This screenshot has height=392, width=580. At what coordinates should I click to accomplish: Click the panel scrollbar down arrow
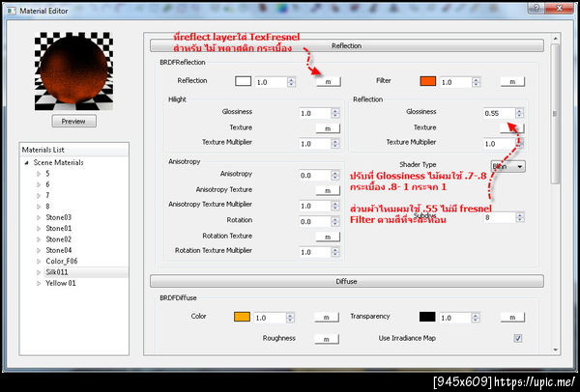(x=555, y=350)
